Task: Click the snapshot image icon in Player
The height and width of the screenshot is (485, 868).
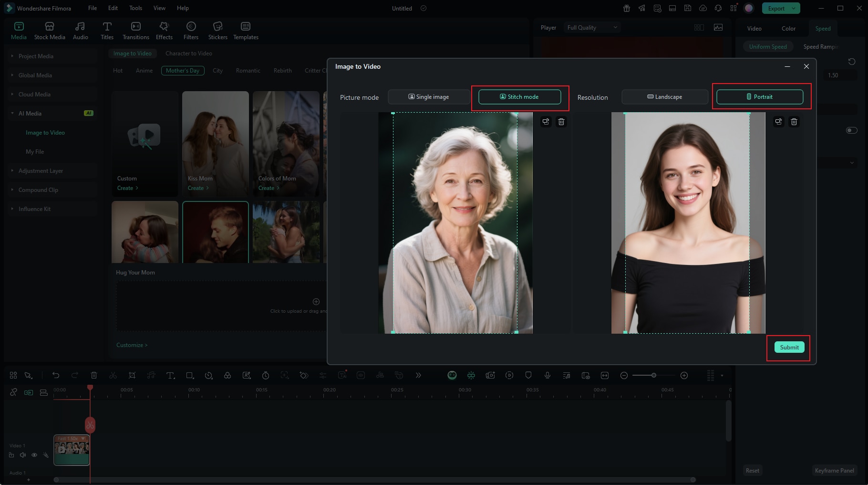Action: pos(718,28)
